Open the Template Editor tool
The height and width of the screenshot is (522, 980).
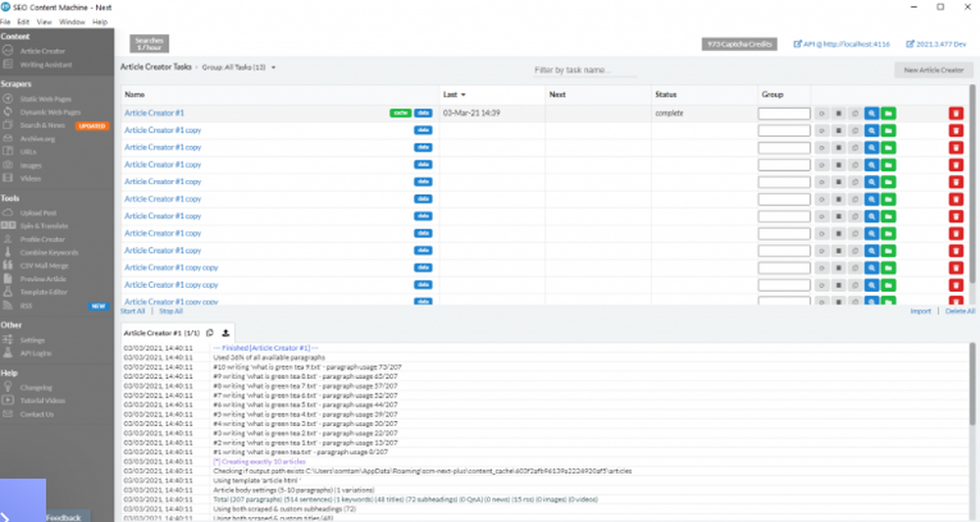pos(43,292)
